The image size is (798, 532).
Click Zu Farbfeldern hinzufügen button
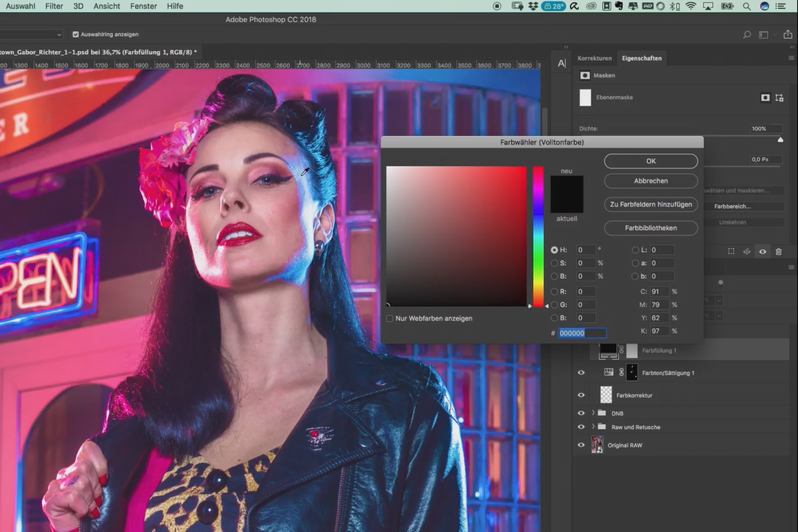pos(651,205)
